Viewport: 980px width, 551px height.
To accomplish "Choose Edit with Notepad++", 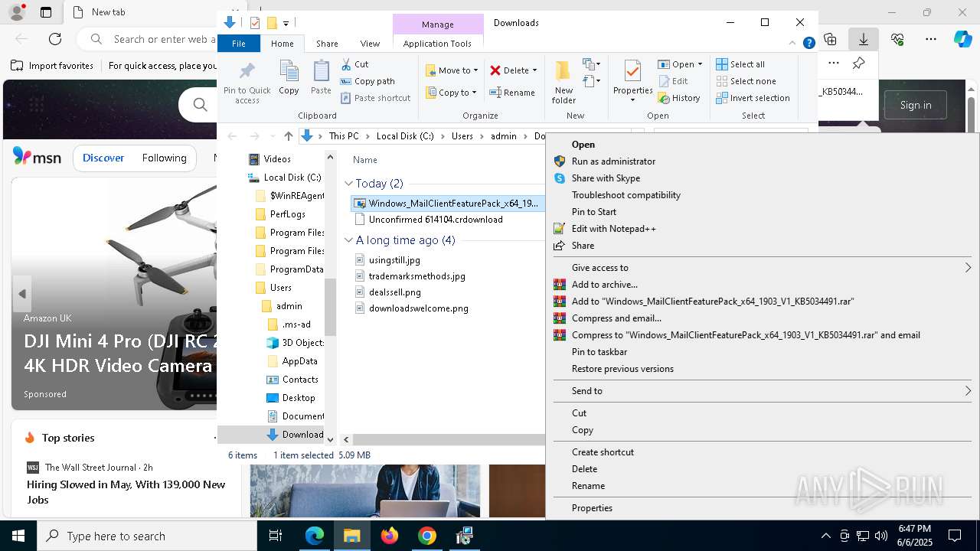I will pos(613,229).
